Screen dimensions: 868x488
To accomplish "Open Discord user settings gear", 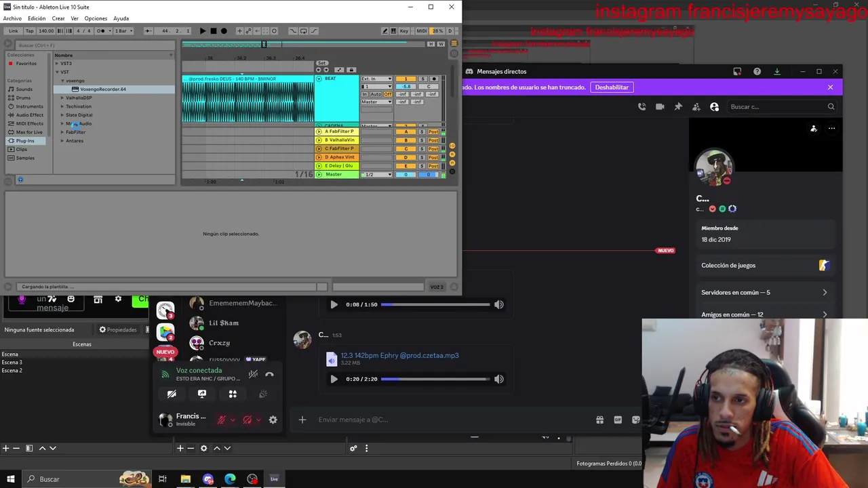I will 273,420.
